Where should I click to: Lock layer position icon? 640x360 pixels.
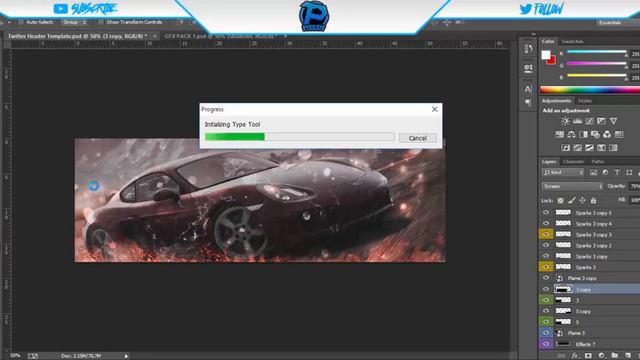[582, 200]
